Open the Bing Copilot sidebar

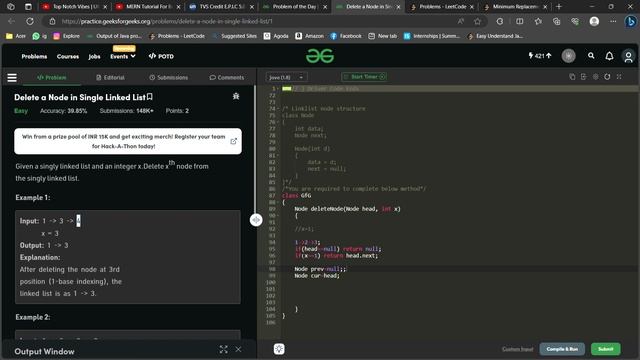[630, 21]
